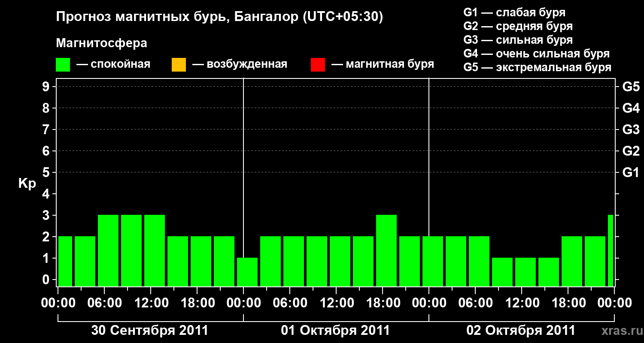Click the Kp 3 bar above 18:00, 01 Октября
The width and height of the screenshot is (644, 343).
tap(386, 250)
